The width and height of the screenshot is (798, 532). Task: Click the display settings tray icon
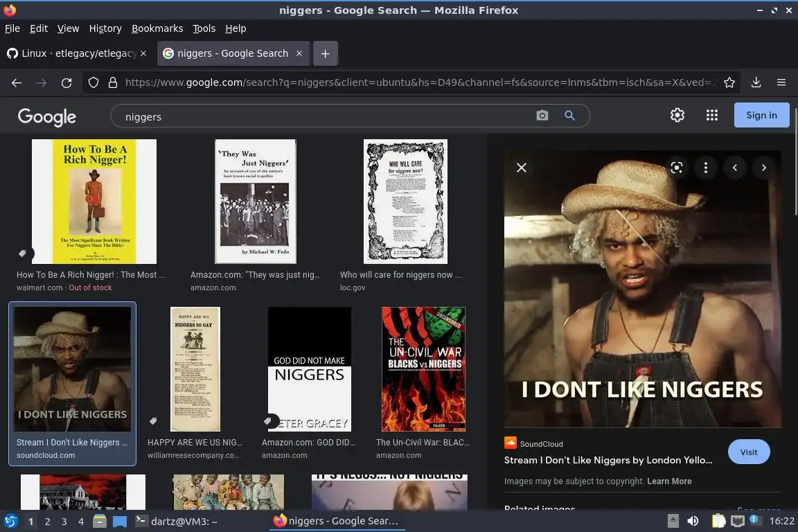(x=738, y=521)
